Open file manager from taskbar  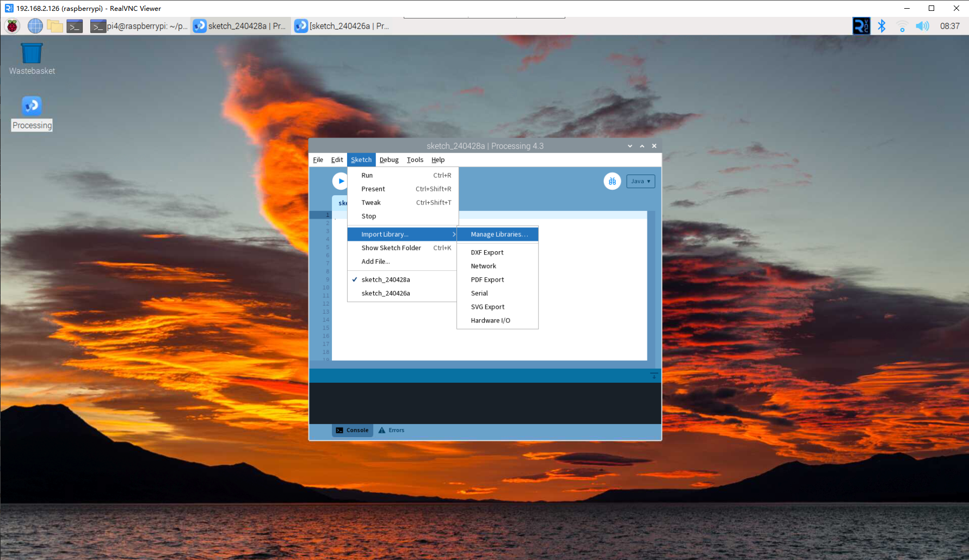(54, 26)
